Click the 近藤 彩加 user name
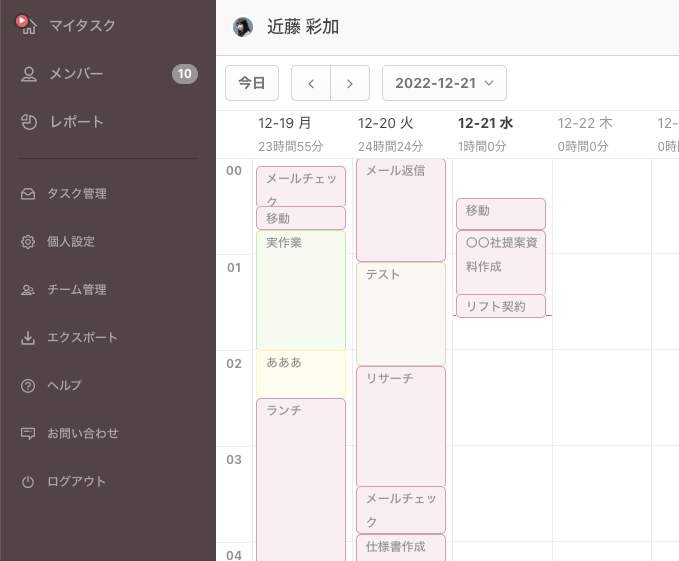 tap(303, 27)
